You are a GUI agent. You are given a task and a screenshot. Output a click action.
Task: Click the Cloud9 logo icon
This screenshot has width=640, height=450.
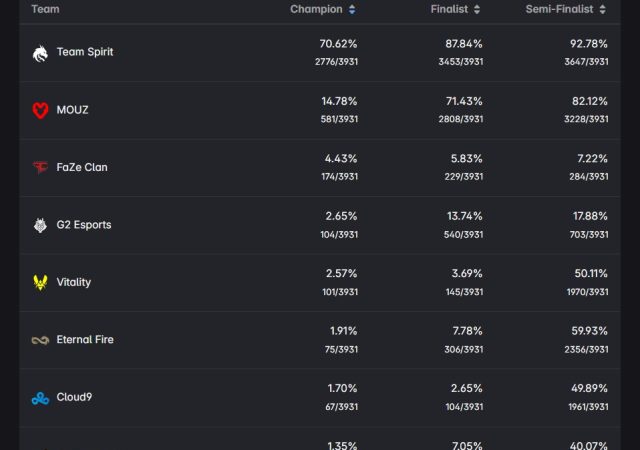40,398
